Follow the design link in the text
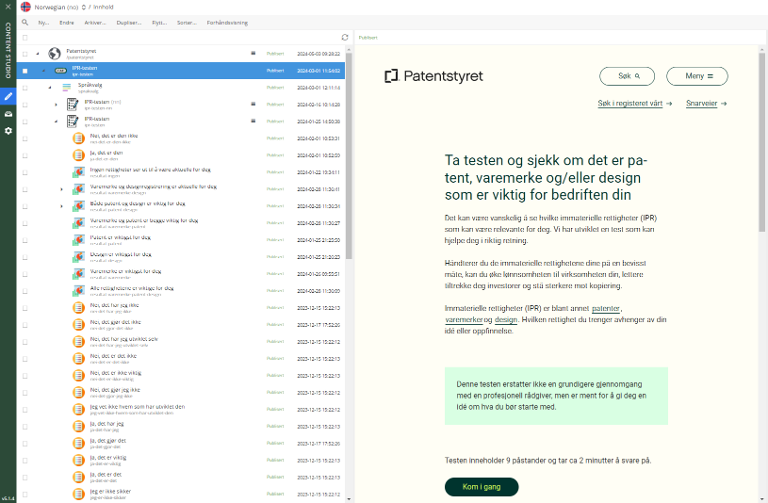The width and height of the screenshot is (768, 503). pos(506,319)
